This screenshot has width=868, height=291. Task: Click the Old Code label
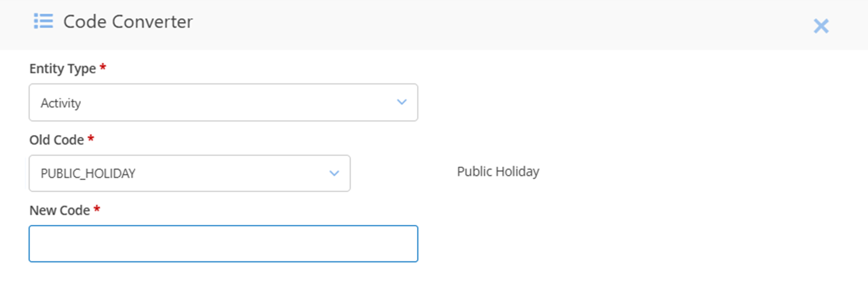coord(56,140)
